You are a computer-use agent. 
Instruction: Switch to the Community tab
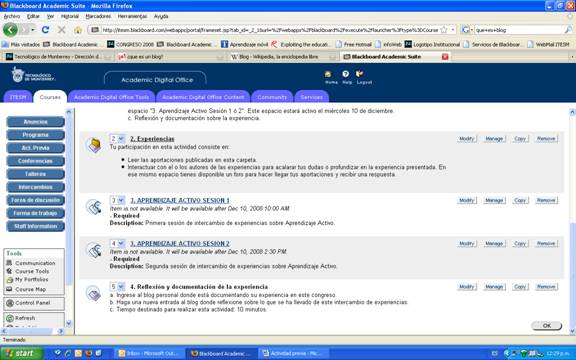click(272, 97)
